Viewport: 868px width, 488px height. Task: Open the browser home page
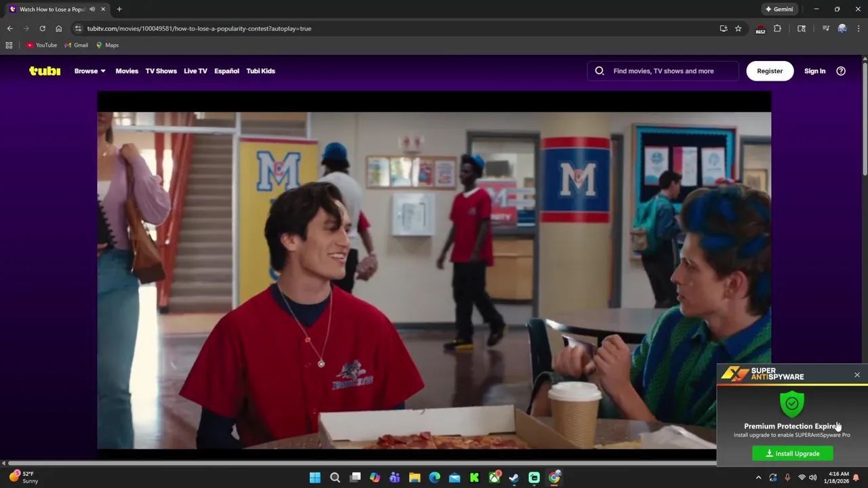click(58, 28)
